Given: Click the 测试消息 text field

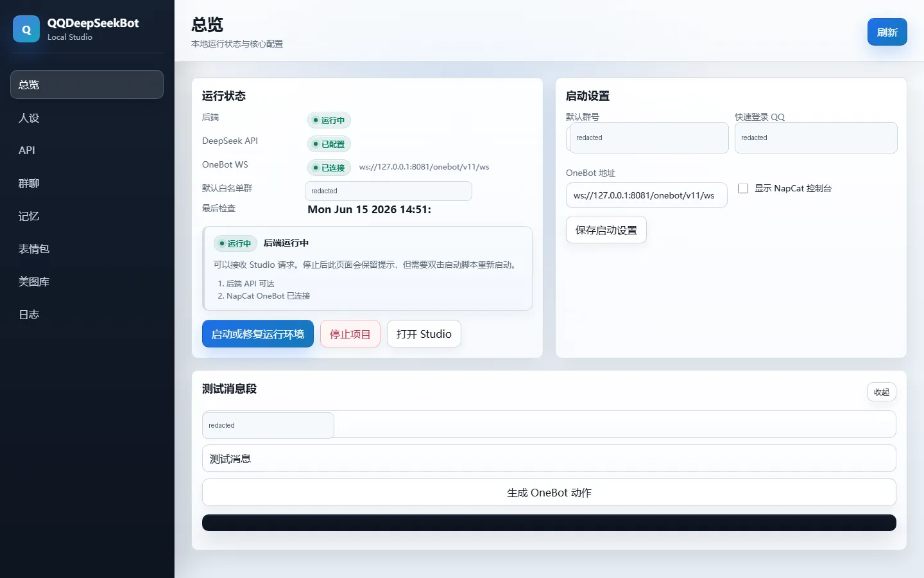Looking at the screenshot, I should click(549, 459).
